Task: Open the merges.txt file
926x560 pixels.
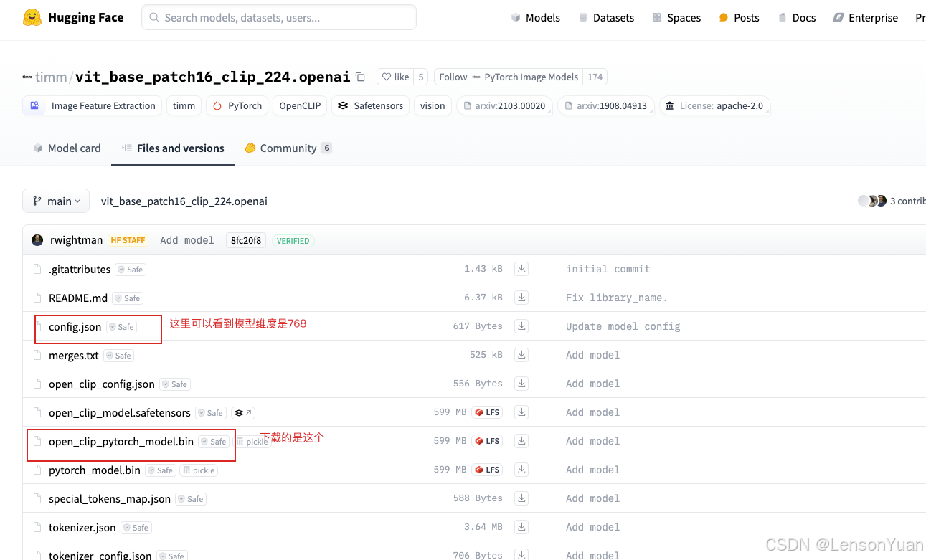Action: tap(74, 355)
